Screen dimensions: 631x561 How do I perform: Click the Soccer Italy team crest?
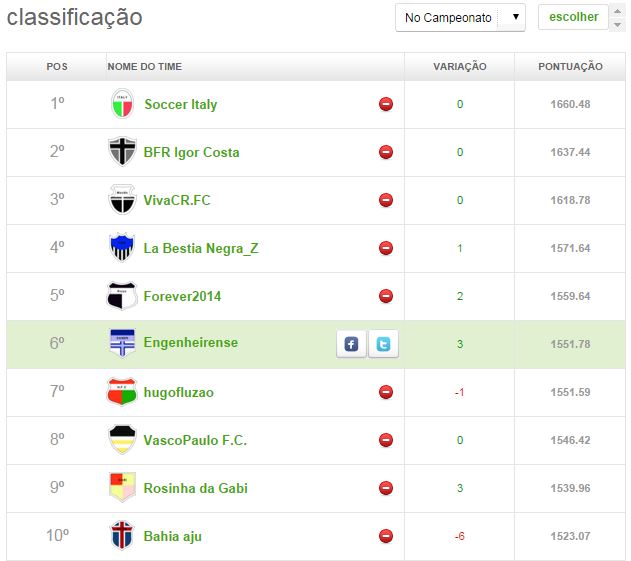coord(121,104)
